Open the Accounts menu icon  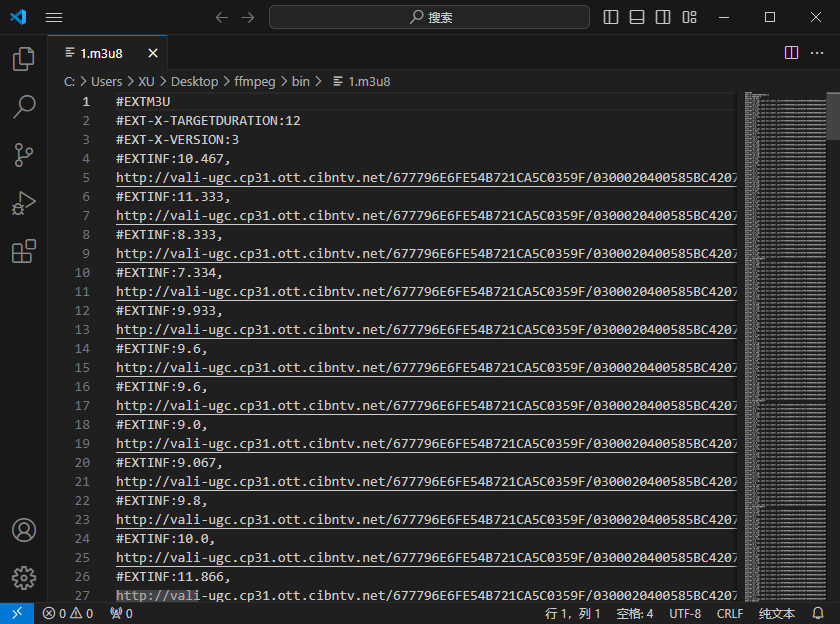23,530
